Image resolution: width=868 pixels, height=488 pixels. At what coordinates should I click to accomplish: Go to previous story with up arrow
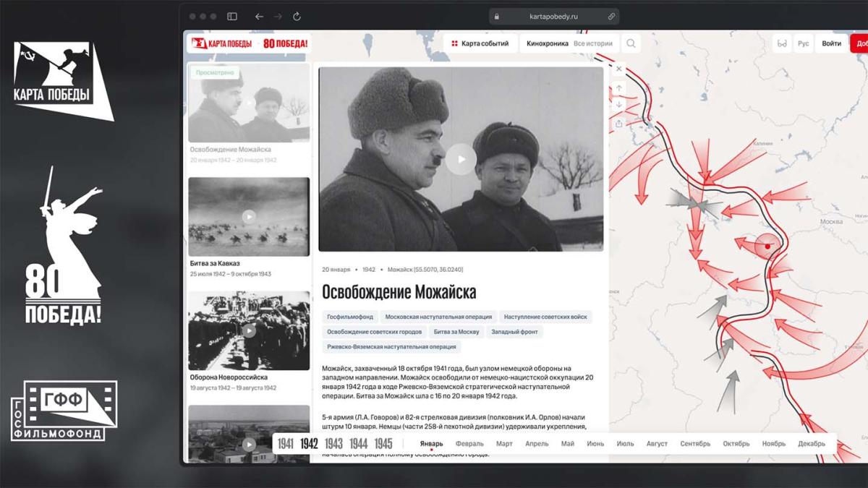(618, 88)
